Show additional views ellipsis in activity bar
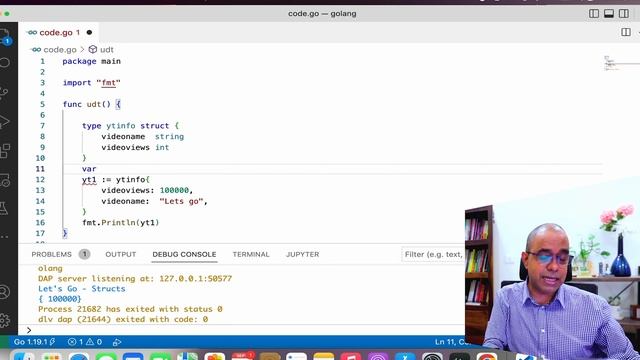Screen dimensions: 640x360 4,237
